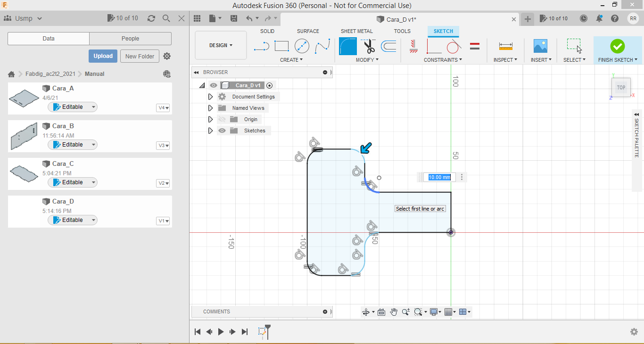Choose the 2-Point Rectangle sketch tool

(281, 46)
